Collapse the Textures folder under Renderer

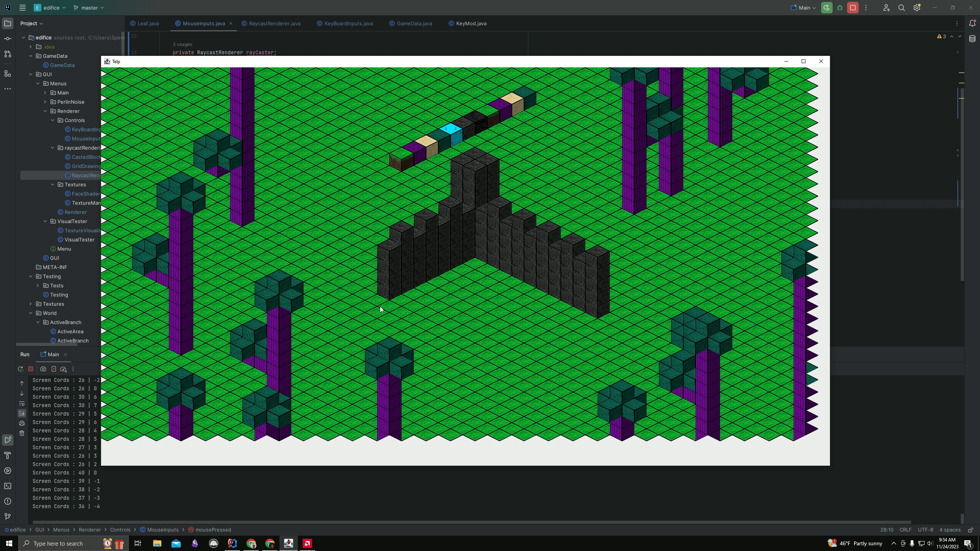tap(53, 184)
